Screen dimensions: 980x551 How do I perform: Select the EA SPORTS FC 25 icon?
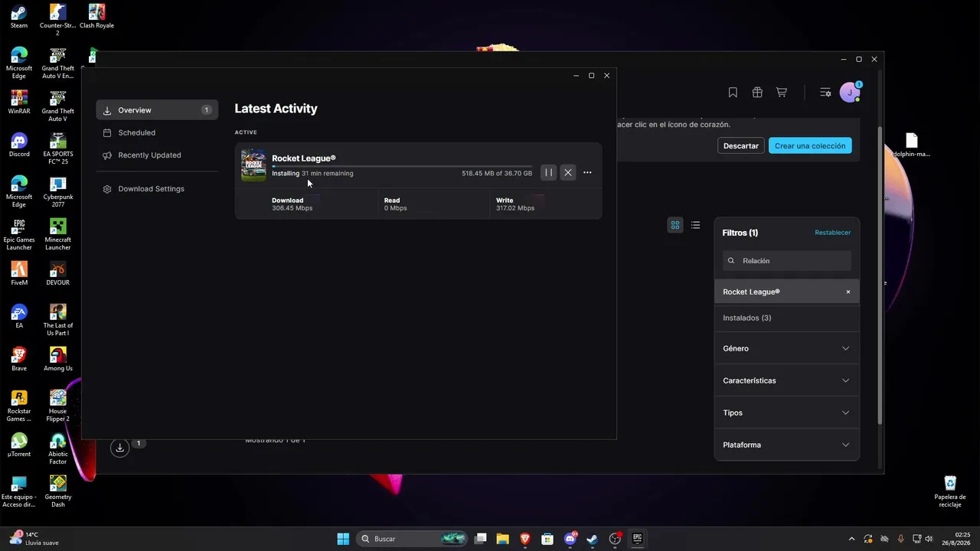pos(58,148)
